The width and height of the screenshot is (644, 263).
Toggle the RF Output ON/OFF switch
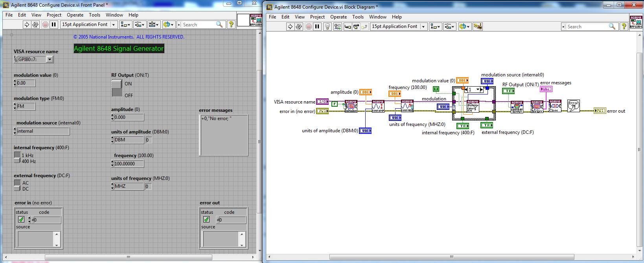pos(117,88)
